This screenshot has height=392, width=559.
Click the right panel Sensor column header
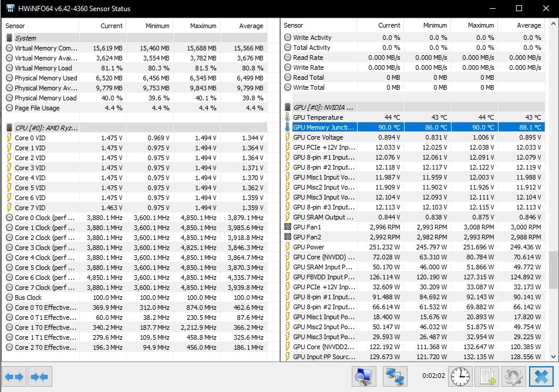click(x=319, y=25)
